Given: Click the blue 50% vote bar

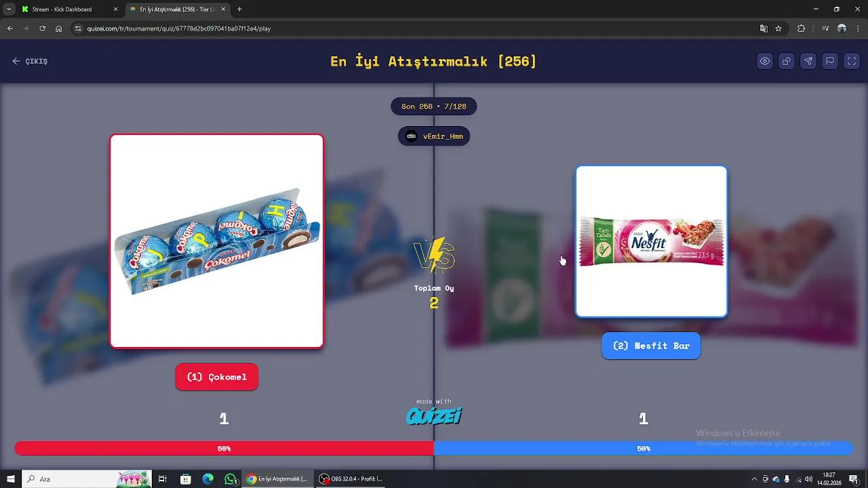Looking at the screenshot, I should [x=644, y=448].
